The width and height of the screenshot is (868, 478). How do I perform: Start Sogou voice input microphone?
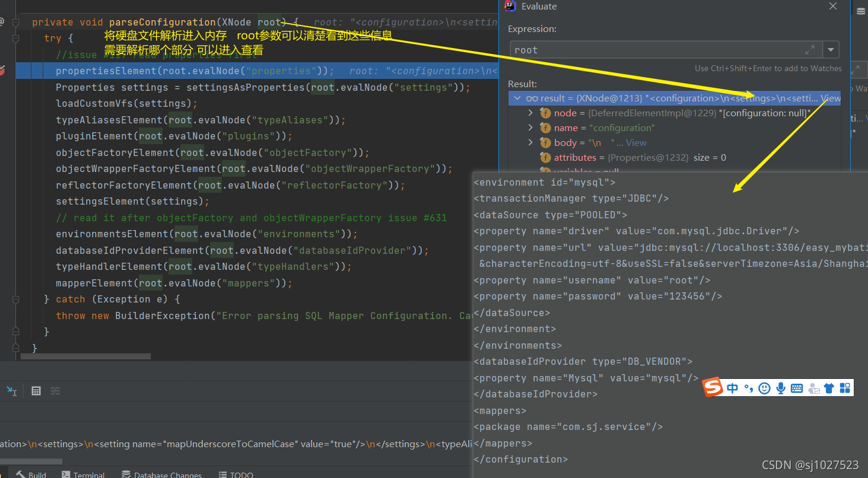tap(781, 388)
